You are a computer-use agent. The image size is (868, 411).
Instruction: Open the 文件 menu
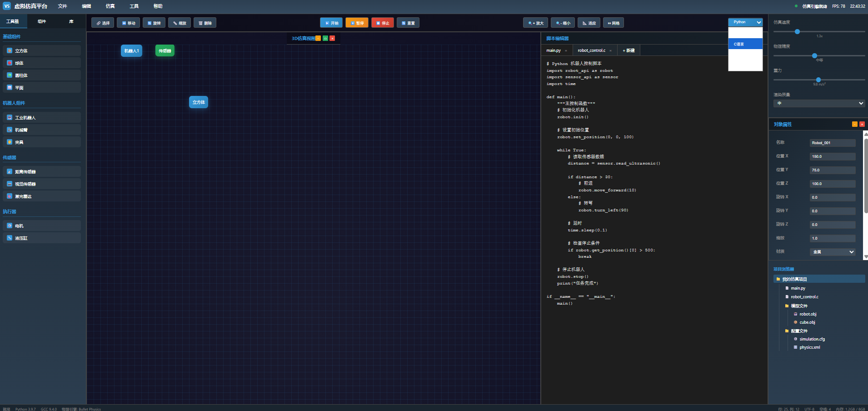point(63,6)
